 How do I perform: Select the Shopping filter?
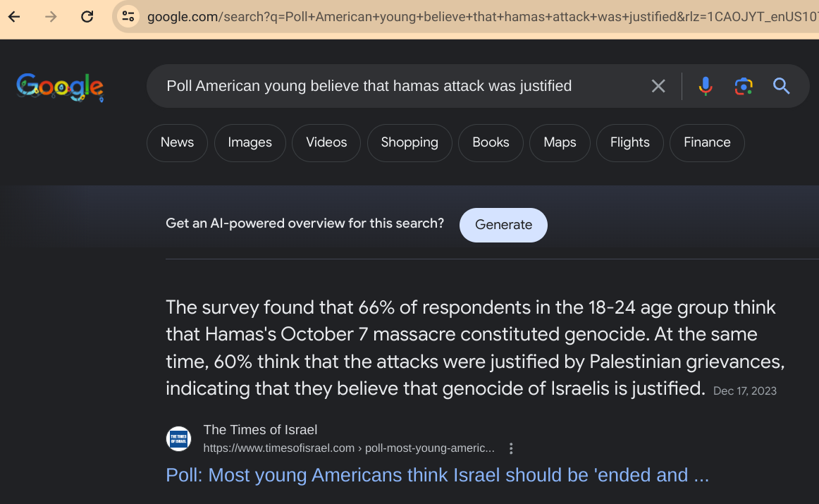pyautogui.click(x=409, y=142)
